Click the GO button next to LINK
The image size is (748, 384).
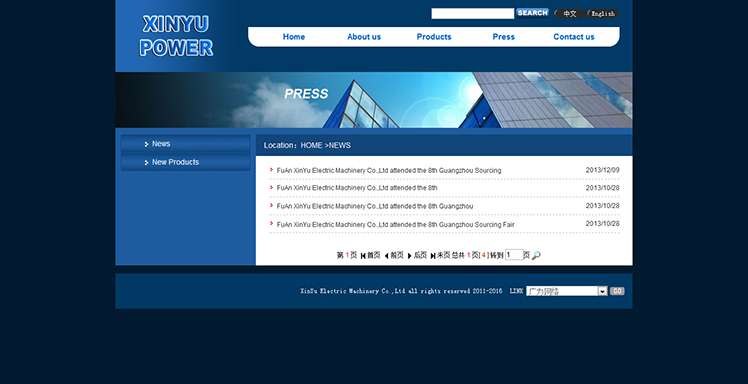617,291
